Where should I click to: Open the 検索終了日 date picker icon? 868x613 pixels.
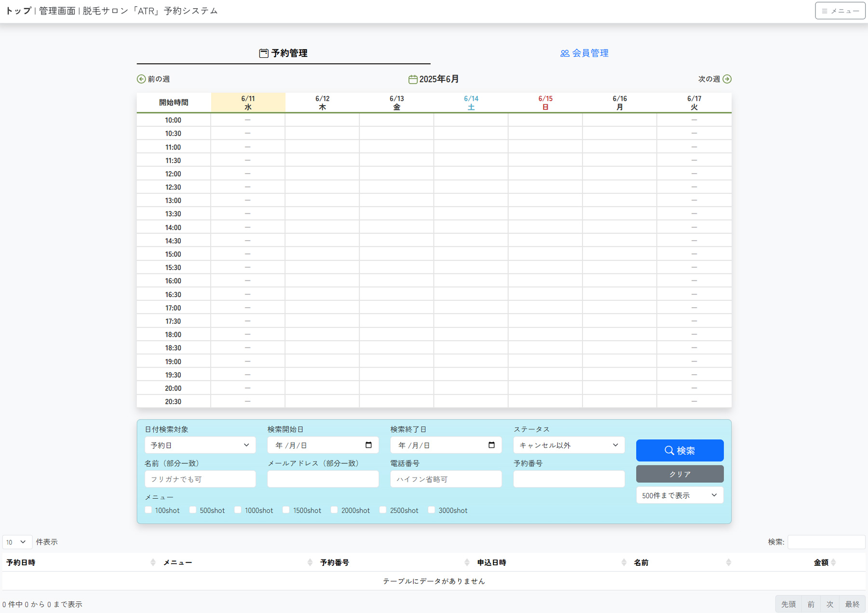[x=491, y=445]
